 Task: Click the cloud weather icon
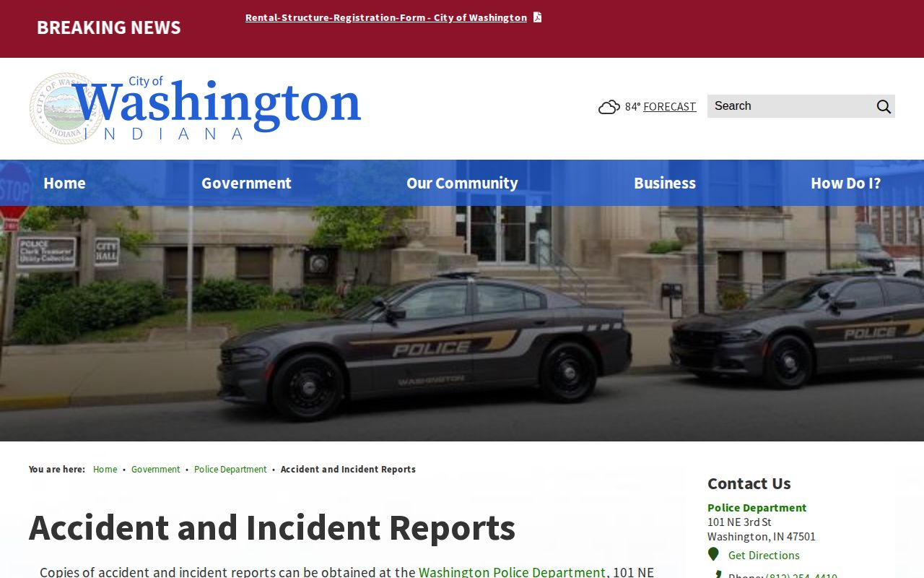609,107
